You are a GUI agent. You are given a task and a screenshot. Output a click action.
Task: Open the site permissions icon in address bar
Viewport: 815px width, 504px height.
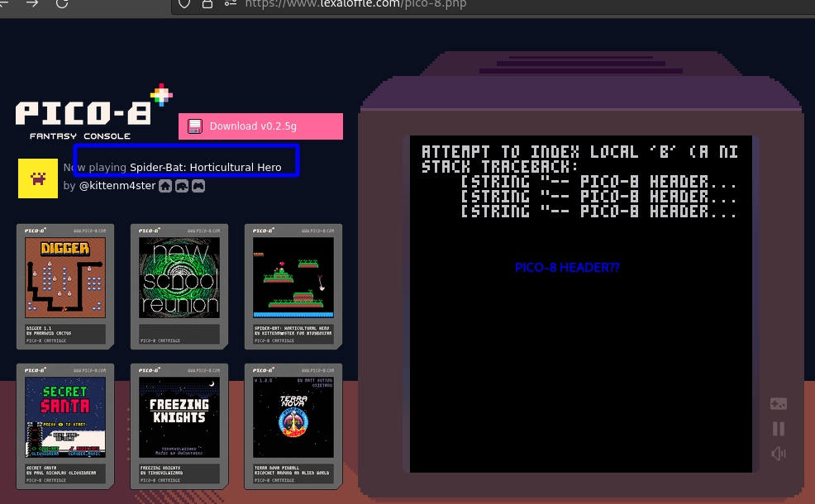click(231, 3)
